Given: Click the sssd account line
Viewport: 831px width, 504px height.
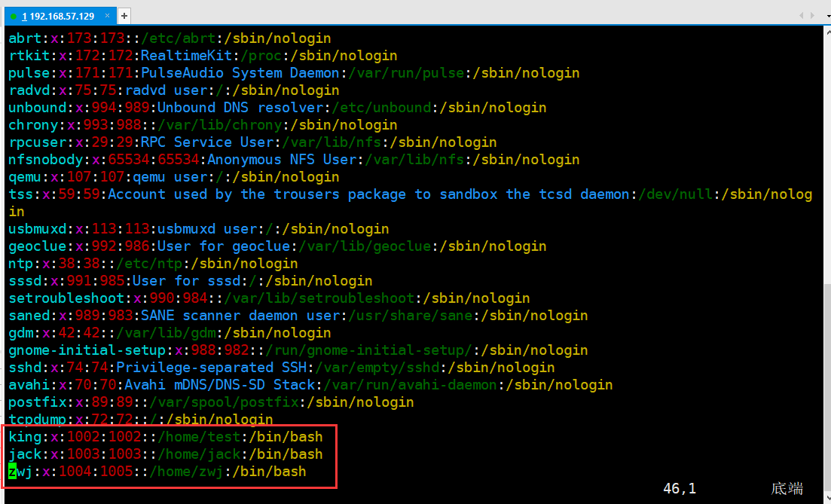Looking at the screenshot, I should pos(191,281).
